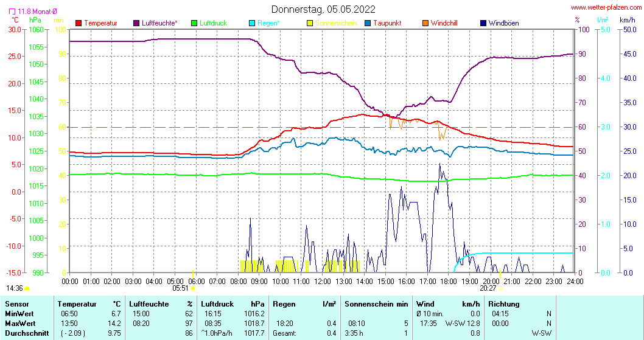Click the Luftfeuchte* legend label
The image size is (644, 340).
[159, 23]
